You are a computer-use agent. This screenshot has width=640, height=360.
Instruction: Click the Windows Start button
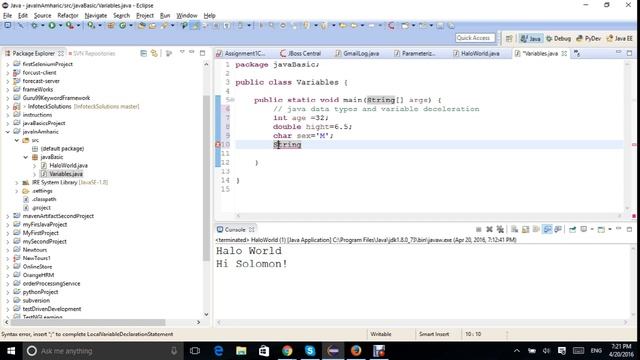(11, 351)
